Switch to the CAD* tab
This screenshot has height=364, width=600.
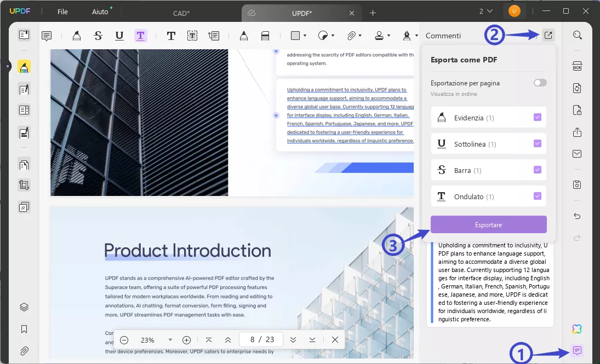click(x=181, y=13)
